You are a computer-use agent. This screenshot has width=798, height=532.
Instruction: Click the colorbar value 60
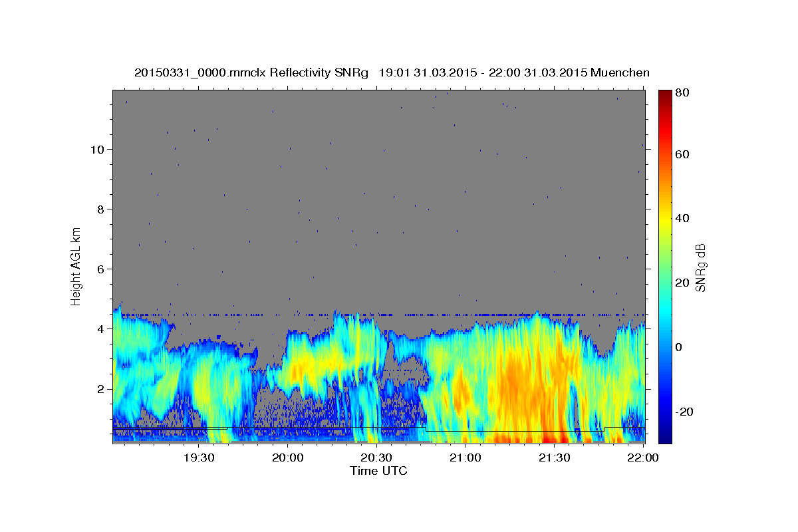click(682, 154)
